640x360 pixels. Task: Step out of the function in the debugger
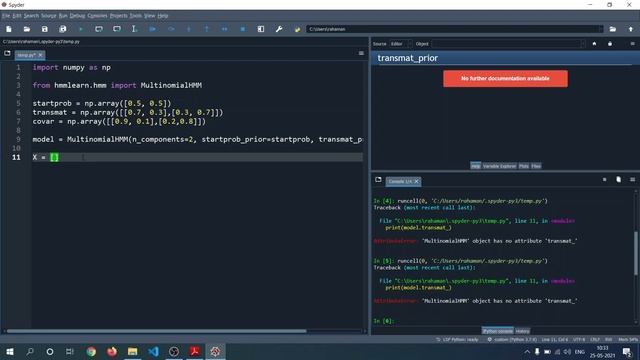[x=207, y=29]
